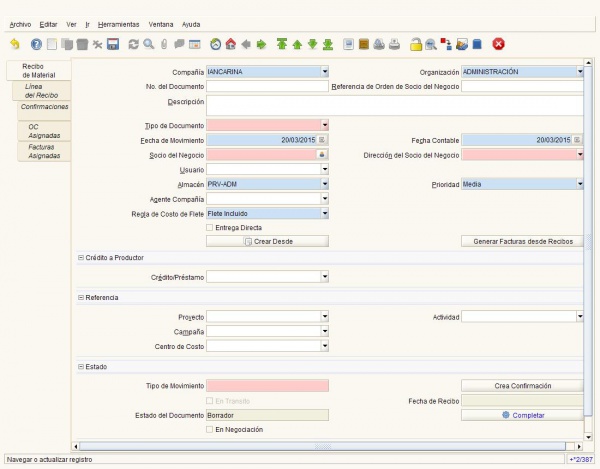Screen dimensions: 600x469
Task: Open the Regla de Costo de Flete dropdown
Action: click(x=324, y=213)
